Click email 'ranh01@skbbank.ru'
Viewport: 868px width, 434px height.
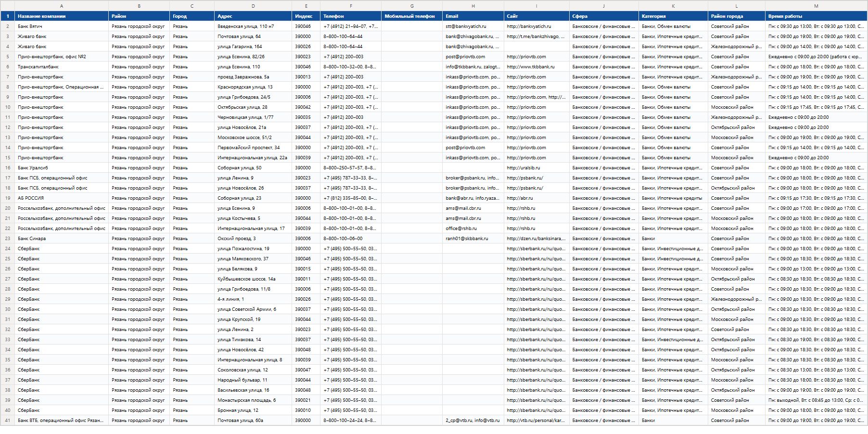473,238
